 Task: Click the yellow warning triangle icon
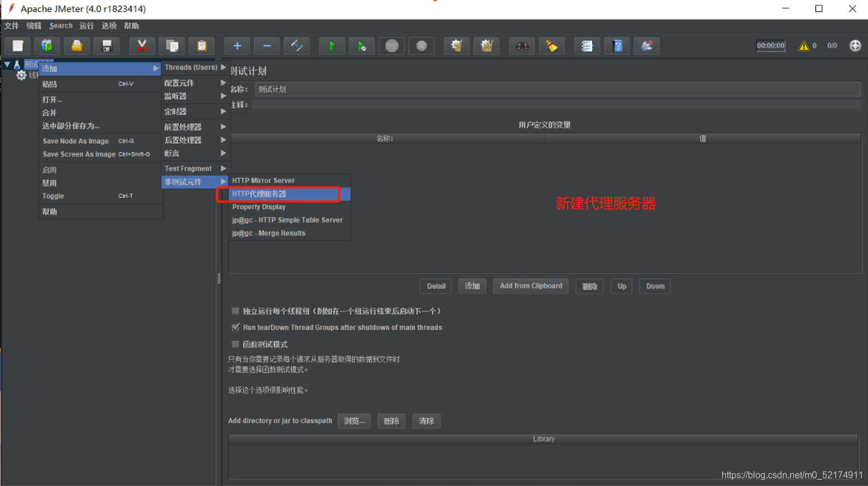[804, 46]
